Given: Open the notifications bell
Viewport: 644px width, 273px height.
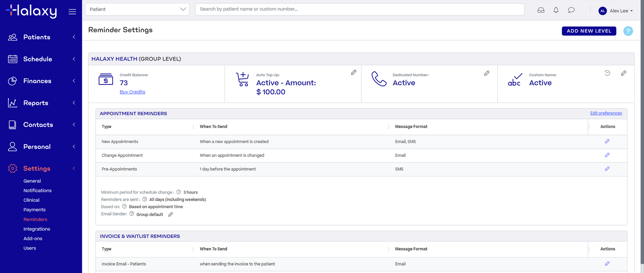Looking at the screenshot, I should coord(556,10).
